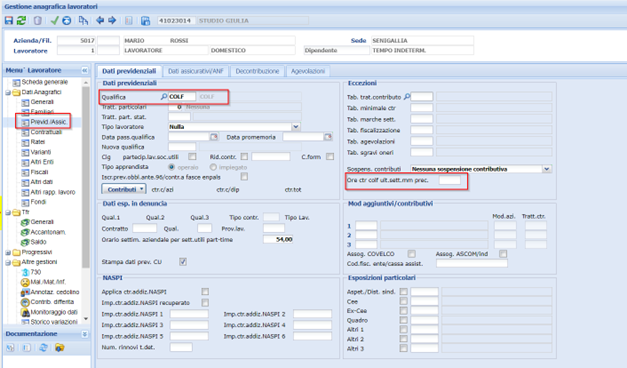627x368 pixels.
Task: Click Ore ctr colf ult.sett.mm prec. field
Action: coord(449,180)
